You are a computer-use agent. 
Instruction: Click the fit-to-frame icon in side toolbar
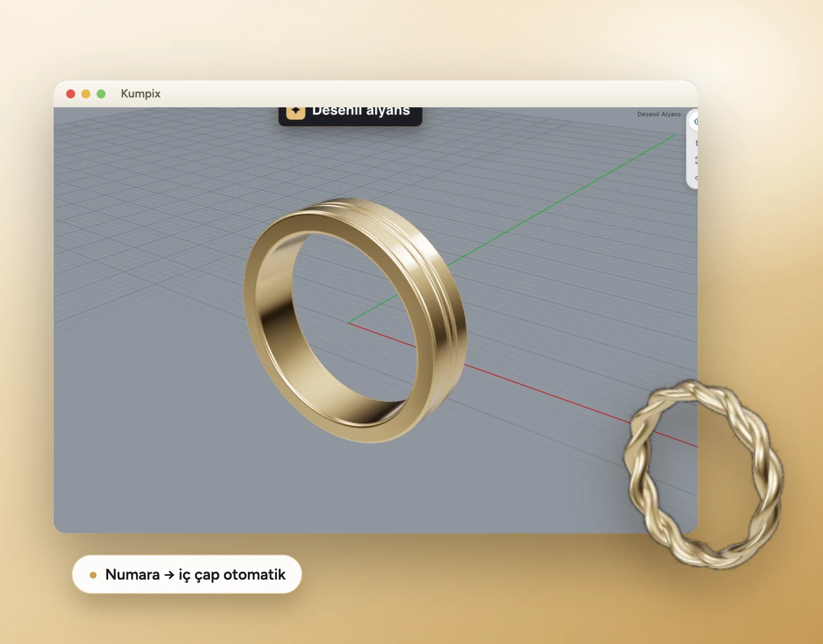(696, 160)
